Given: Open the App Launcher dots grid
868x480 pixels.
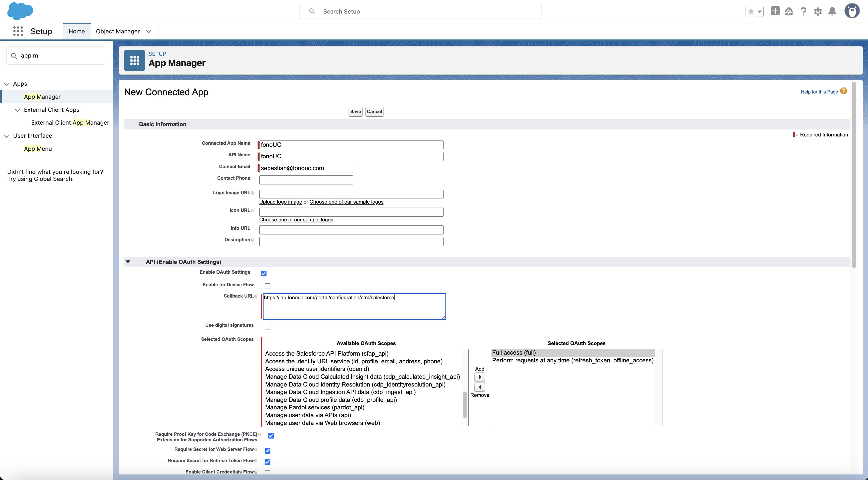Looking at the screenshot, I should (18, 31).
